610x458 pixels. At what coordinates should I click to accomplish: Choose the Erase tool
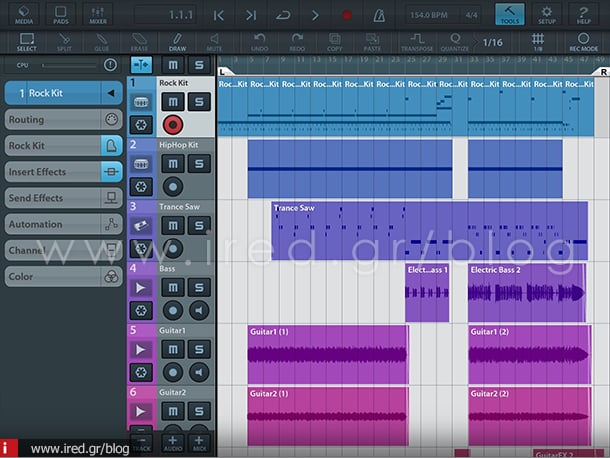(140, 42)
